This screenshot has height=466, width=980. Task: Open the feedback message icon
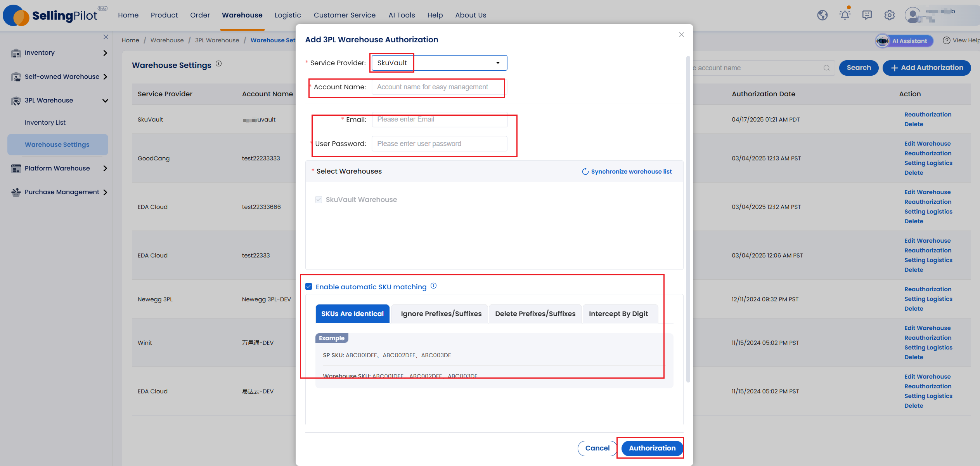pos(867,15)
